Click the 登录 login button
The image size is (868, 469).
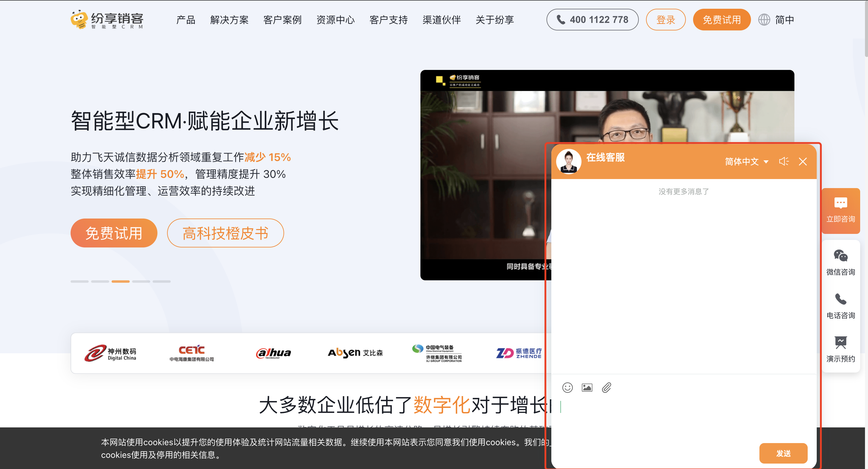point(666,20)
